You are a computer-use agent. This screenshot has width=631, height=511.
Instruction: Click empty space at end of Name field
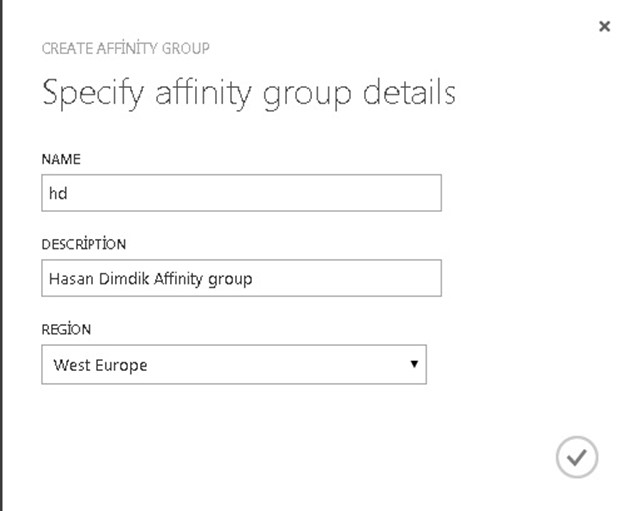pos(350,194)
